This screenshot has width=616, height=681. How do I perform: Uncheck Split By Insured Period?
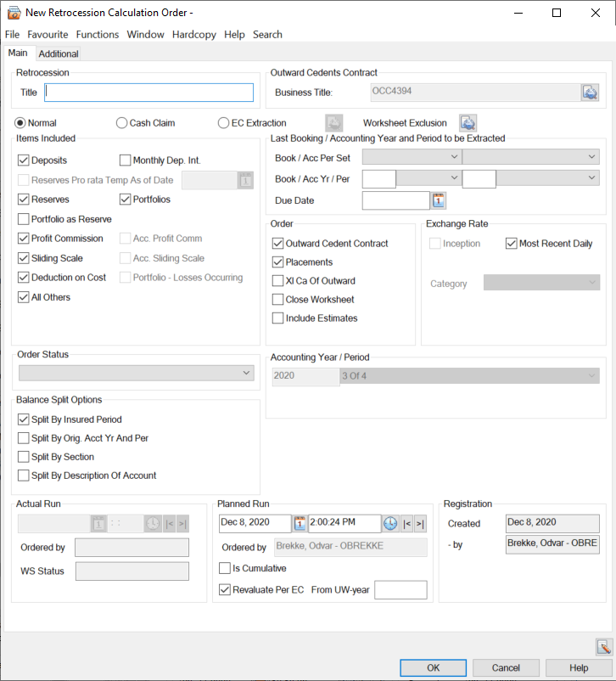click(24, 419)
